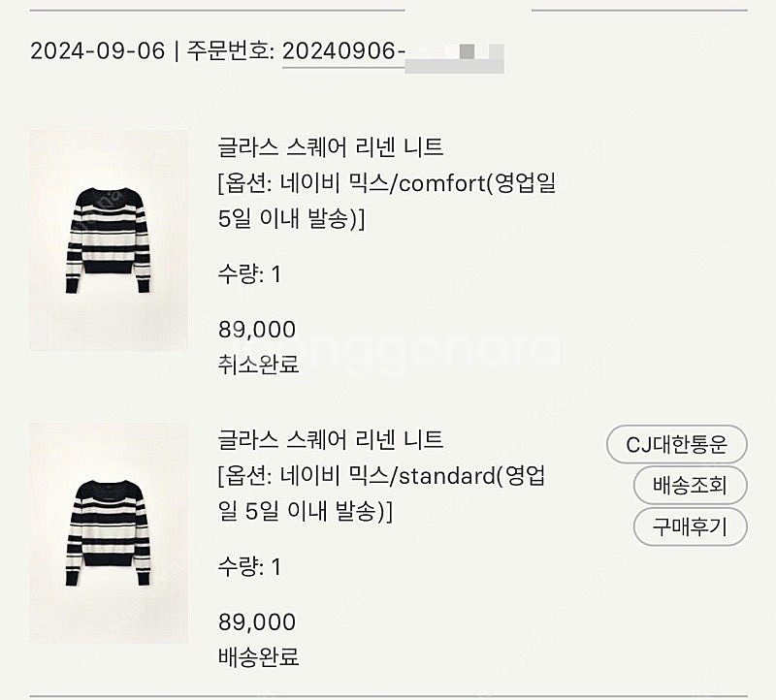Image resolution: width=776 pixels, height=700 pixels.
Task: Click the CJ대한통운 courier button
Action: pyautogui.click(x=676, y=445)
